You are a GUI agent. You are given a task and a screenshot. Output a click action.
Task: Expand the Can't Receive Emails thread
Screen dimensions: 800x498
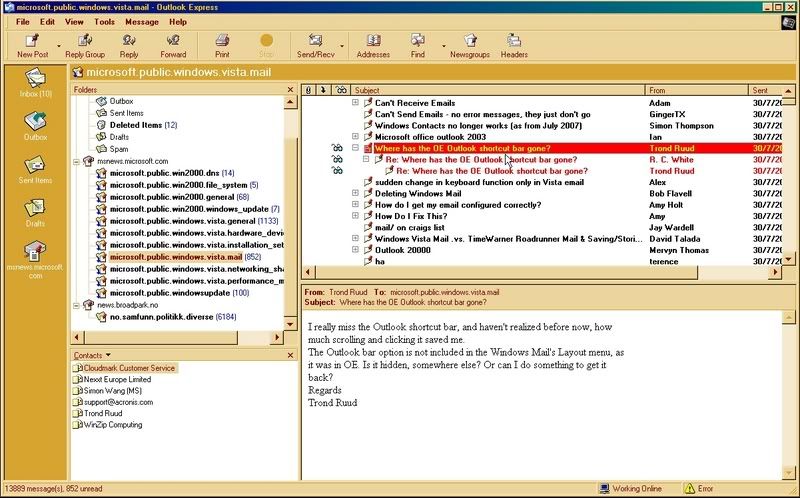355,102
